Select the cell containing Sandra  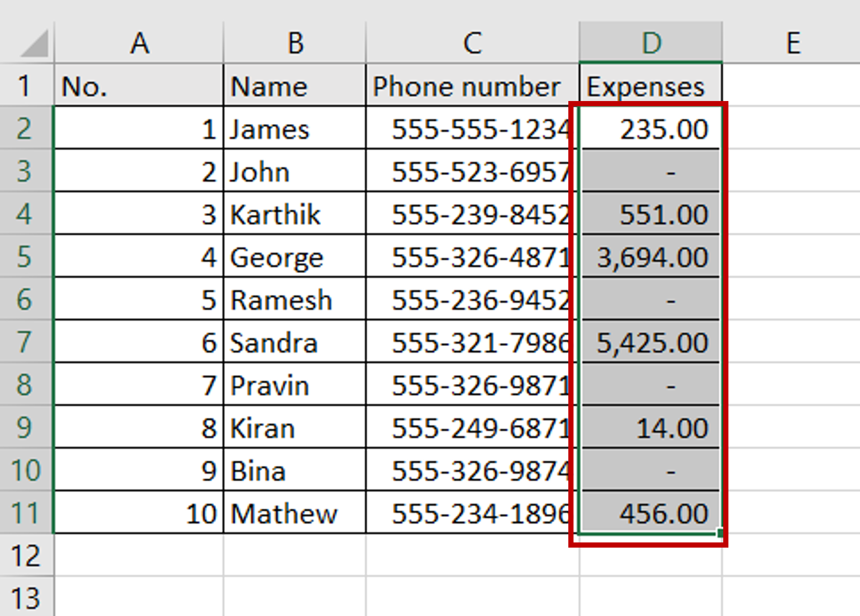(294, 342)
